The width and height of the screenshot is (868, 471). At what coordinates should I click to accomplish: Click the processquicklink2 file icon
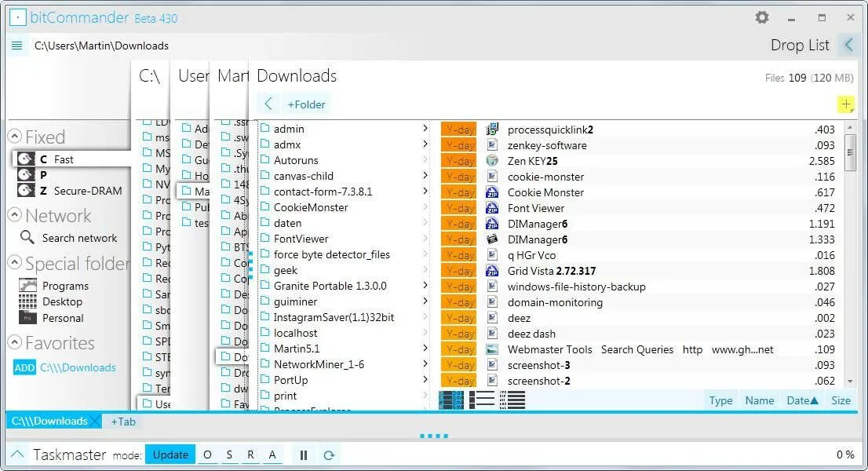point(491,130)
